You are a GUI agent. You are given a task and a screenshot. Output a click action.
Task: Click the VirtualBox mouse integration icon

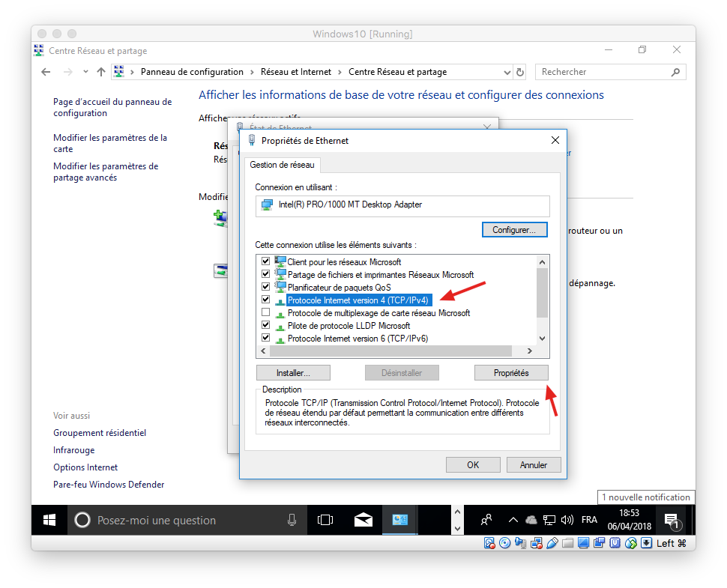click(x=630, y=543)
